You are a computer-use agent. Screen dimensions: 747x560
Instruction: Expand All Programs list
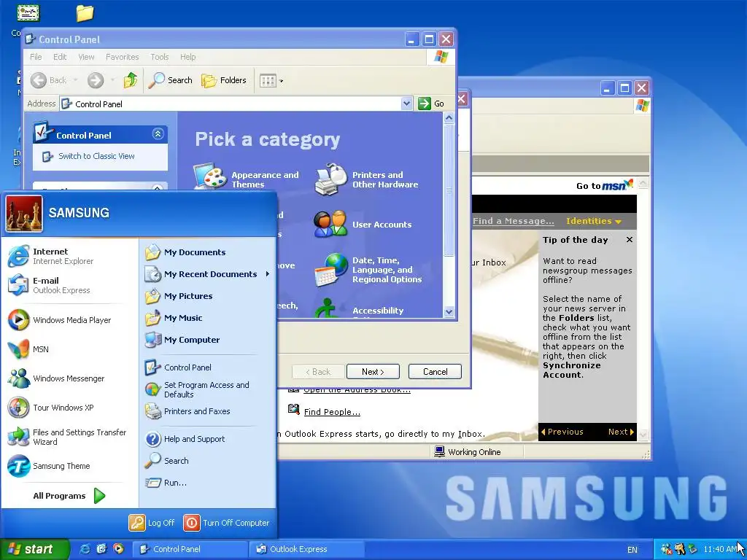click(x=69, y=496)
